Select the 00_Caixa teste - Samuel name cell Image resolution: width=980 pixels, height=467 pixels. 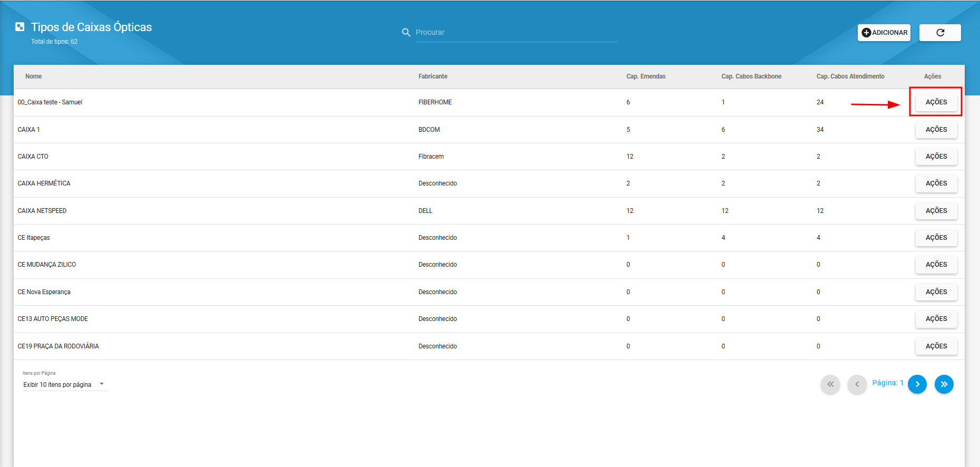(x=50, y=102)
